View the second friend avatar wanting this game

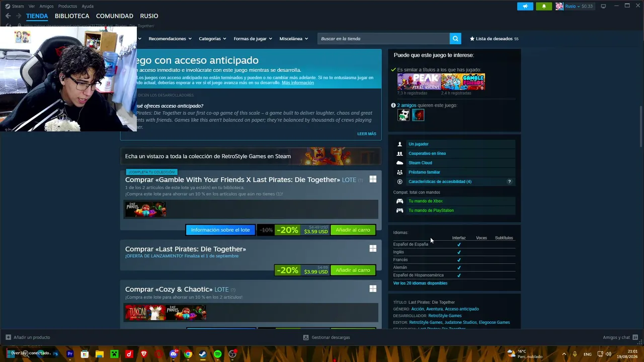[x=418, y=115]
